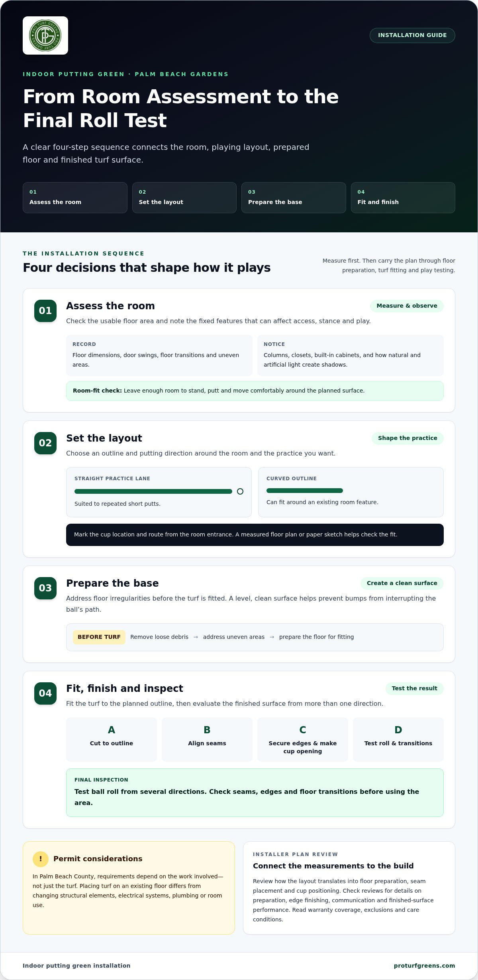Image resolution: width=478 pixels, height=980 pixels.
Task: Select the 04 Fit and finish tab
Action: pyautogui.click(x=403, y=198)
